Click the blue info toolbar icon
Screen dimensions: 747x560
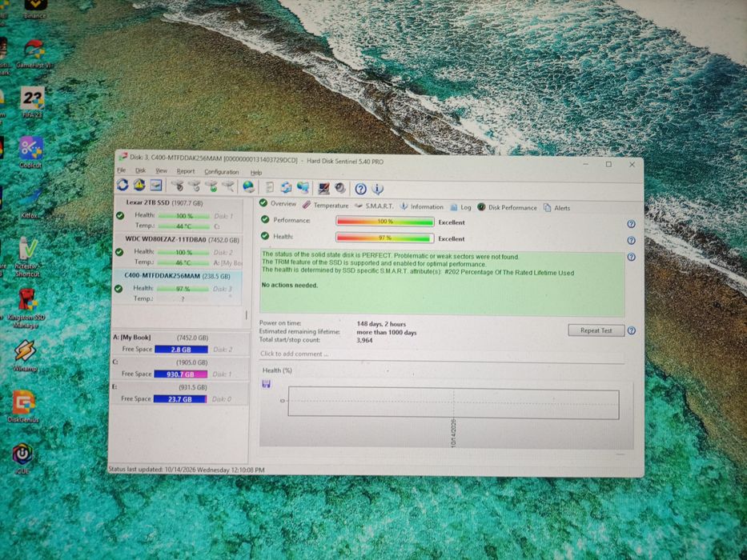click(x=377, y=189)
